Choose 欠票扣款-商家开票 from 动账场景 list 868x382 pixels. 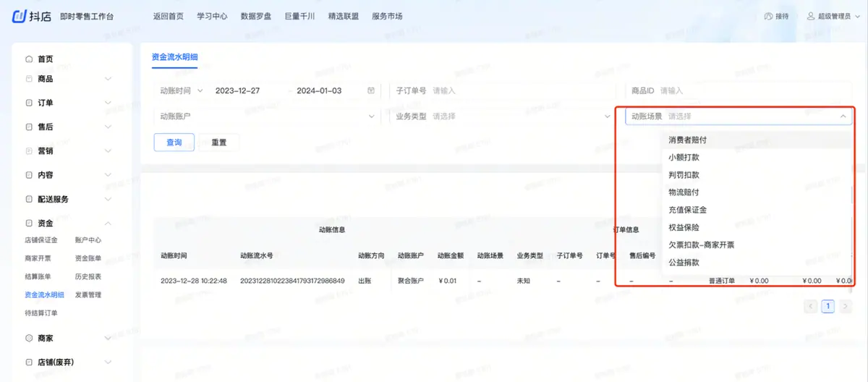[x=757, y=245]
